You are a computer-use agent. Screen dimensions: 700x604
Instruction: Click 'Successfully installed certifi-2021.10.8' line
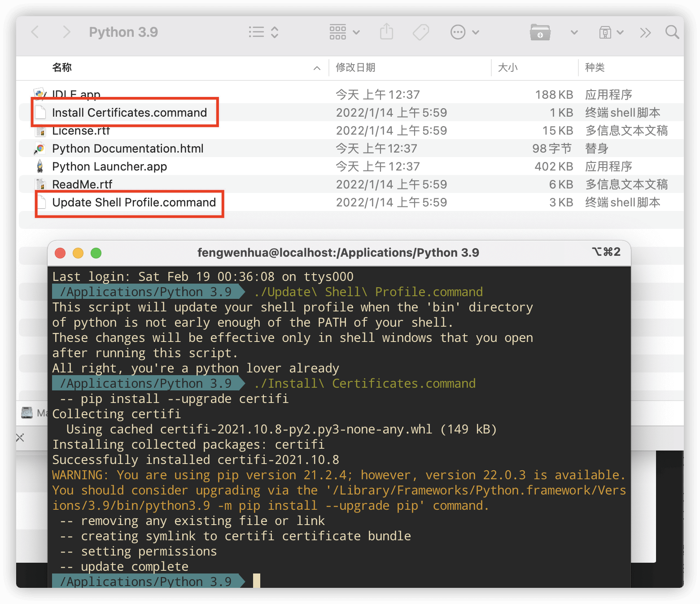pyautogui.click(x=196, y=460)
